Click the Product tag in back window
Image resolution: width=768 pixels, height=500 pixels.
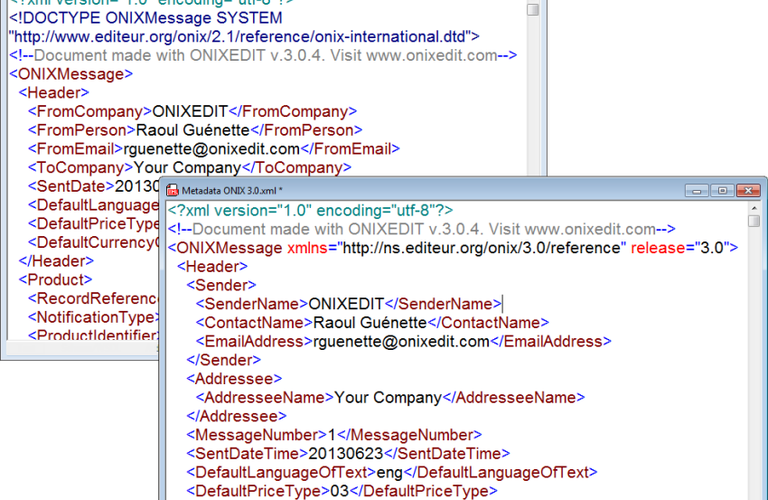(x=55, y=280)
